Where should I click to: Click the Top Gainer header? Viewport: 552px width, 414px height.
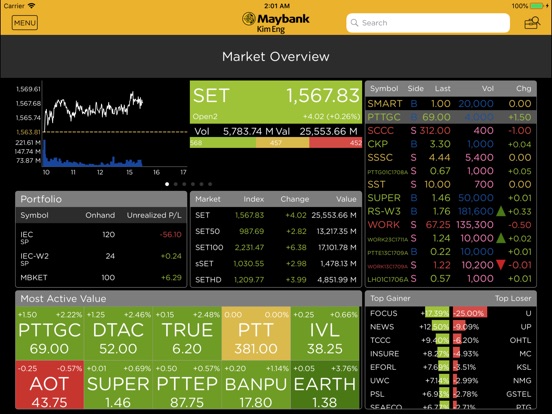click(x=390, y=298)
